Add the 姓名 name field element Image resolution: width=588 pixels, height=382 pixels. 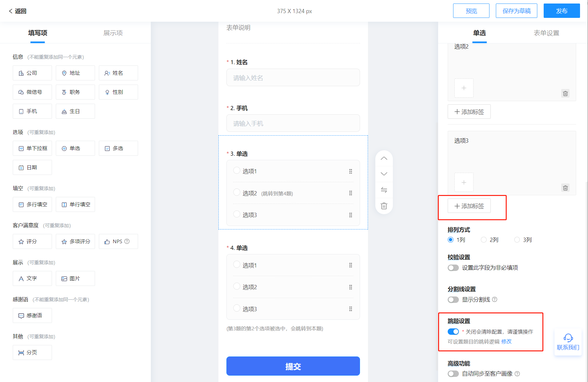tap(118, 73)
